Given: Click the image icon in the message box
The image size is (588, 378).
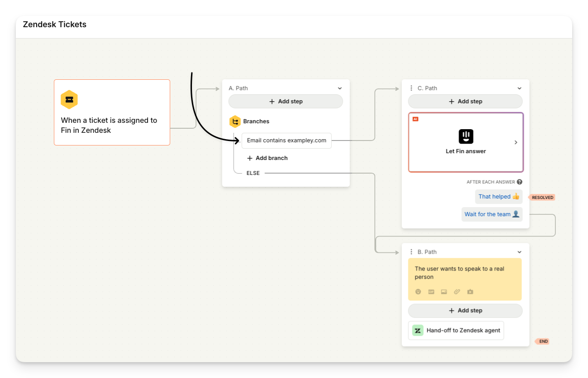Looking at the screenshot, I should tap(444, 292).
